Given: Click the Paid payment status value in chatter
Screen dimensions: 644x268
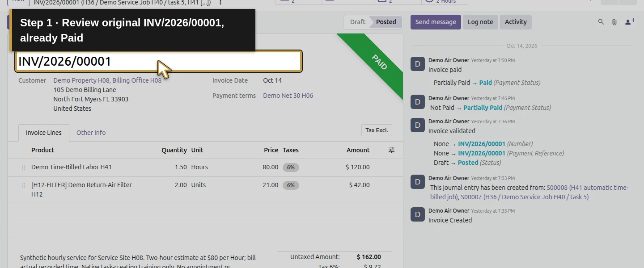Looking at the screenshot, I should pyautogui.click(x=485, y=83).
